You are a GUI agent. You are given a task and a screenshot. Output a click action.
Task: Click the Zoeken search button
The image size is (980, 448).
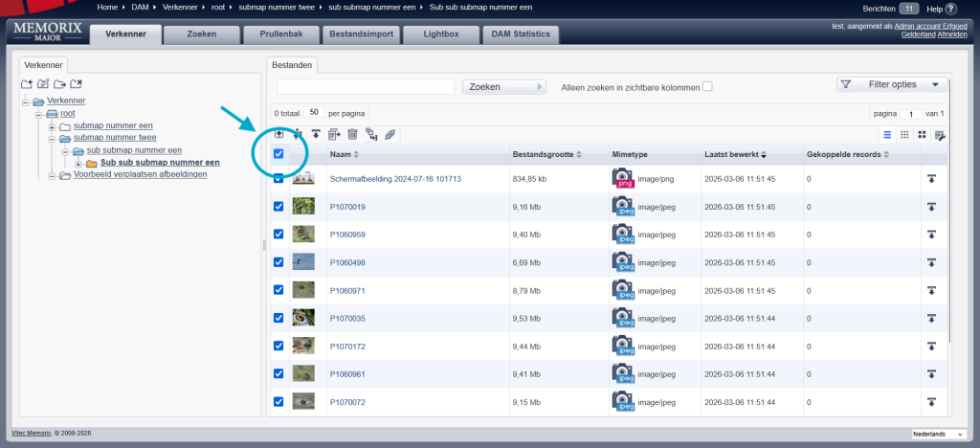click(x=502, y=86)
